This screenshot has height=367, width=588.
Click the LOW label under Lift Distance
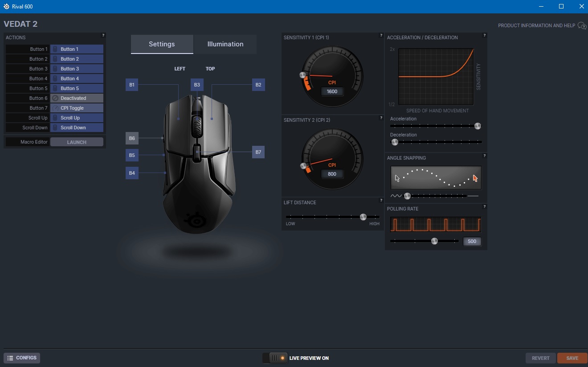(x=290, y=224)
